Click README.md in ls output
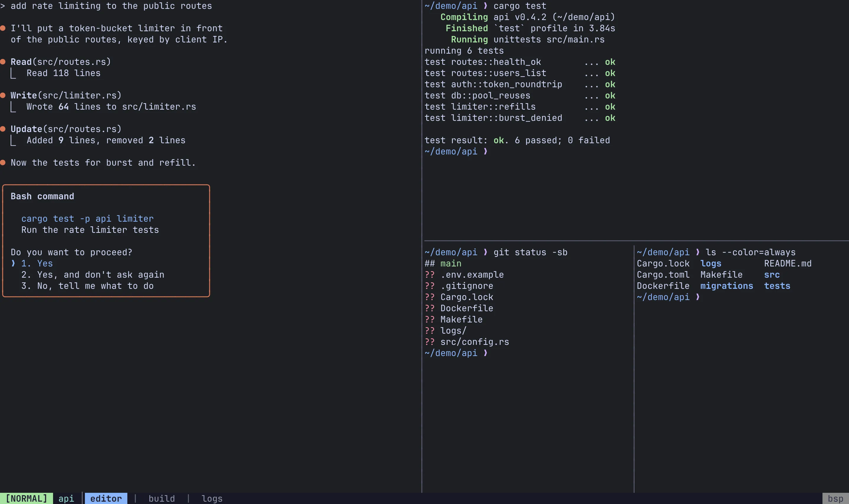The width and height of the screenshot is (849, 504). (x=788, y=263)
